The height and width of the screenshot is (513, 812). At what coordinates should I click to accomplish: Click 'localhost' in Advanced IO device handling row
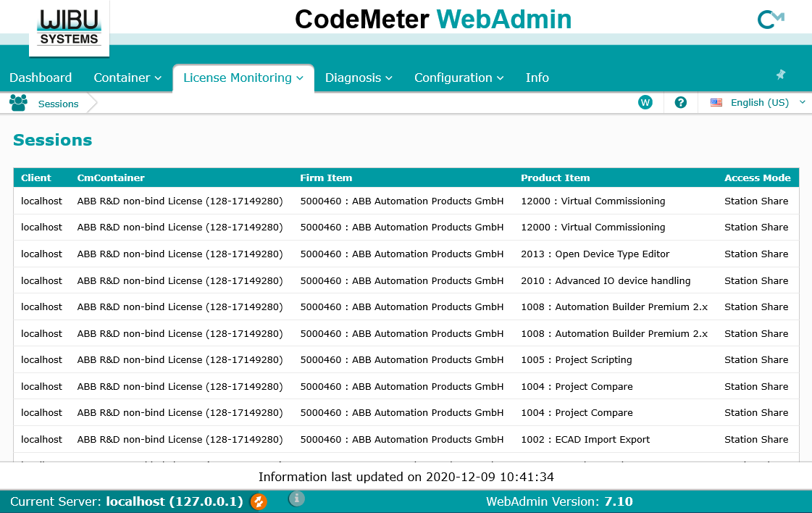click(x=41, y=281)
